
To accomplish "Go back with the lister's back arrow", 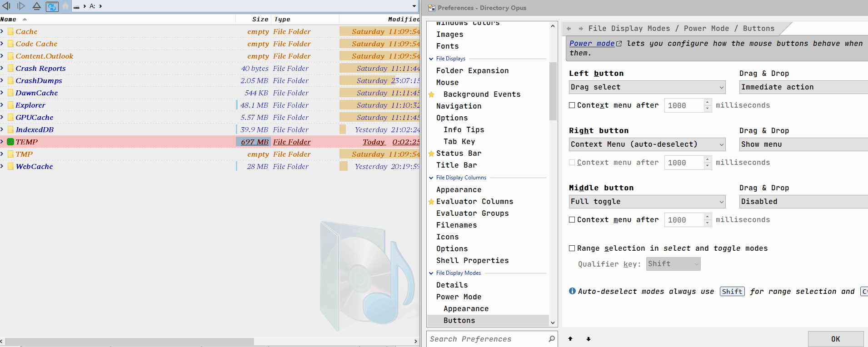I will coord(6,6).
